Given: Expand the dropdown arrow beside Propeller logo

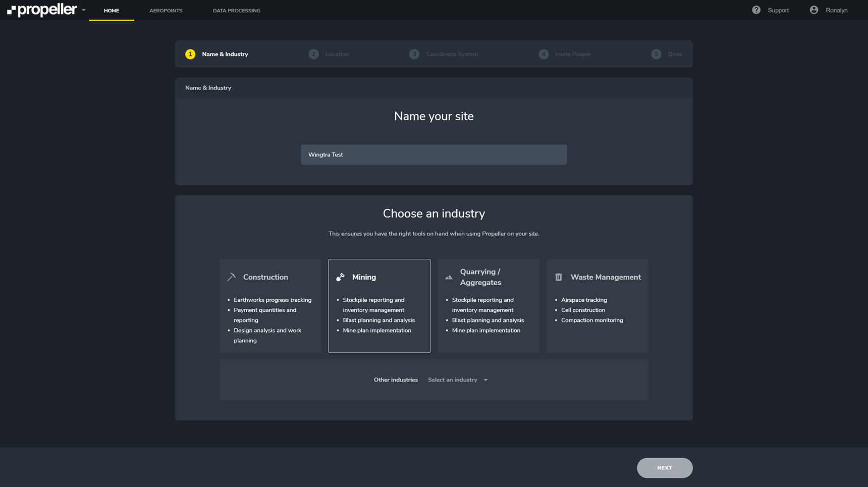Looking at the screenshot, I should point(84,10).
